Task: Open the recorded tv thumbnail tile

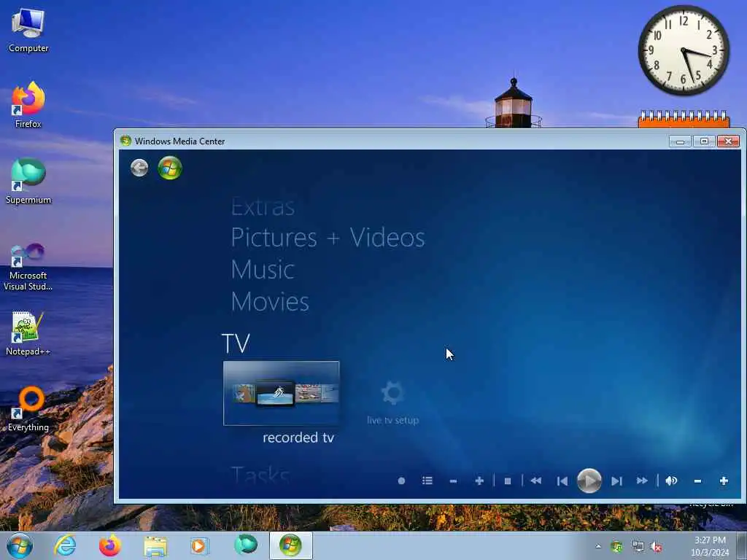Action: click(x=281, y=393)
